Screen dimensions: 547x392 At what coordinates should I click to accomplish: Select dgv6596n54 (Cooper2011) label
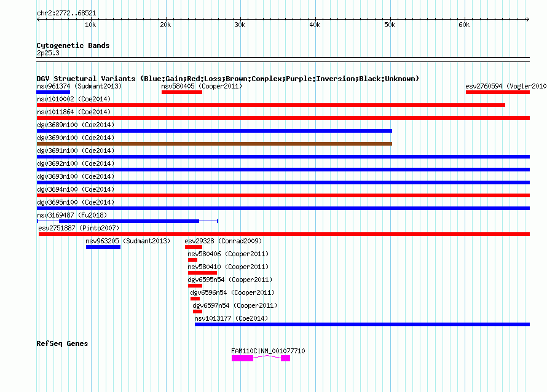[232, 292]
